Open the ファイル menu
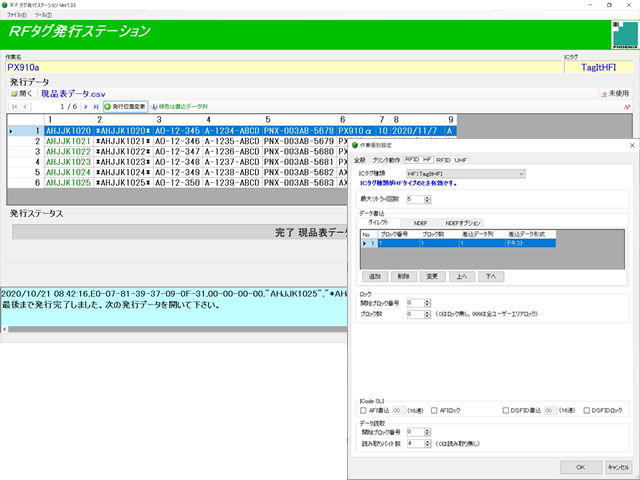640x480 pixels. [16, 15]
